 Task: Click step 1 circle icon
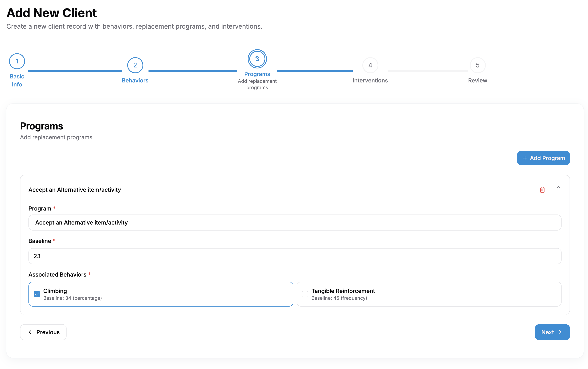coord(17,61)
